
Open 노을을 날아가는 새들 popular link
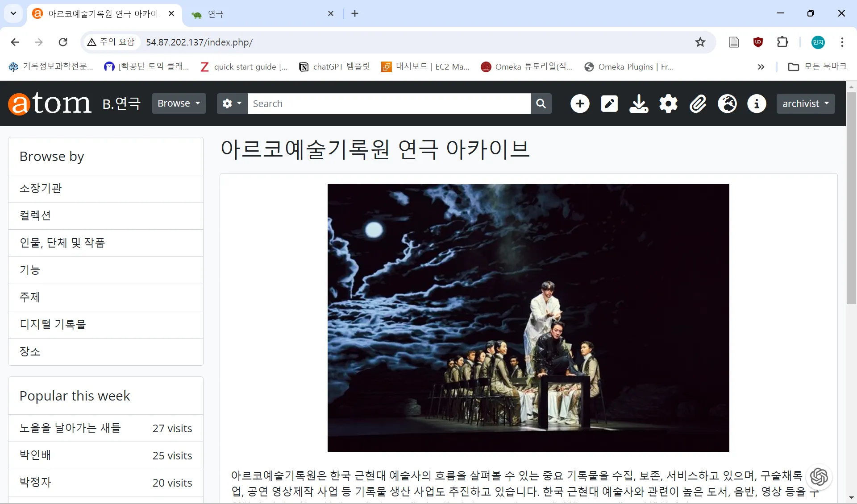70,428
